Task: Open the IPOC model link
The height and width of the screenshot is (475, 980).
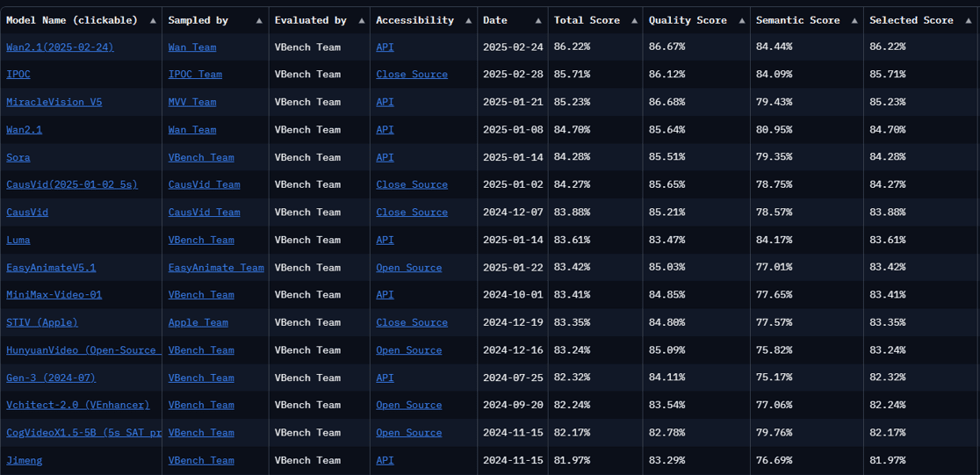Action: [x=18, y=75]
